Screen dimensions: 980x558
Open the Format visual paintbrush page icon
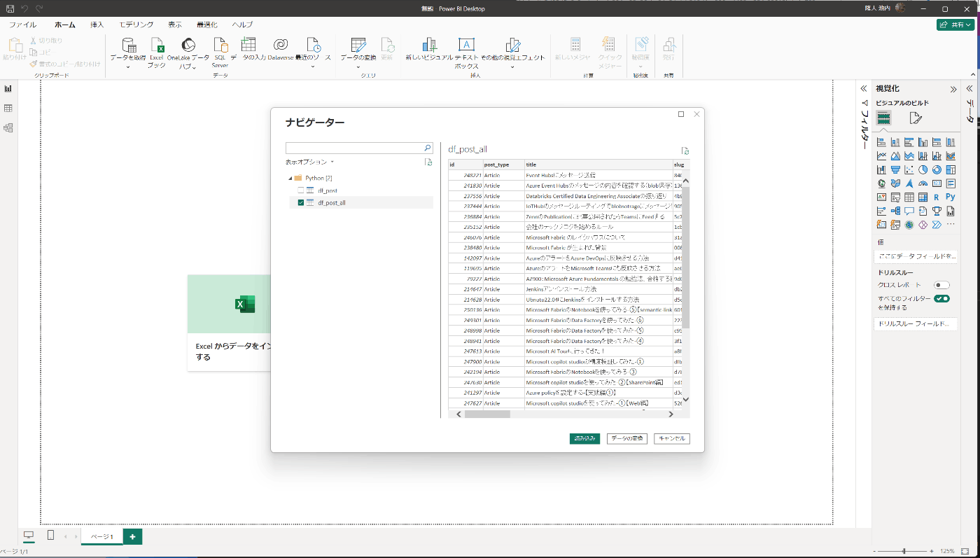(x=916, y=118)
